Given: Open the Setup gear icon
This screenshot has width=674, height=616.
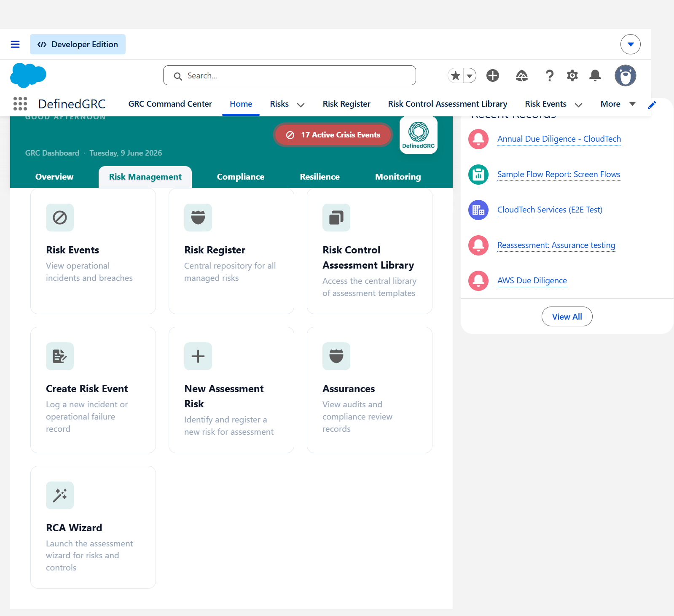Looking at the screenshot, I should pos(572,75).
